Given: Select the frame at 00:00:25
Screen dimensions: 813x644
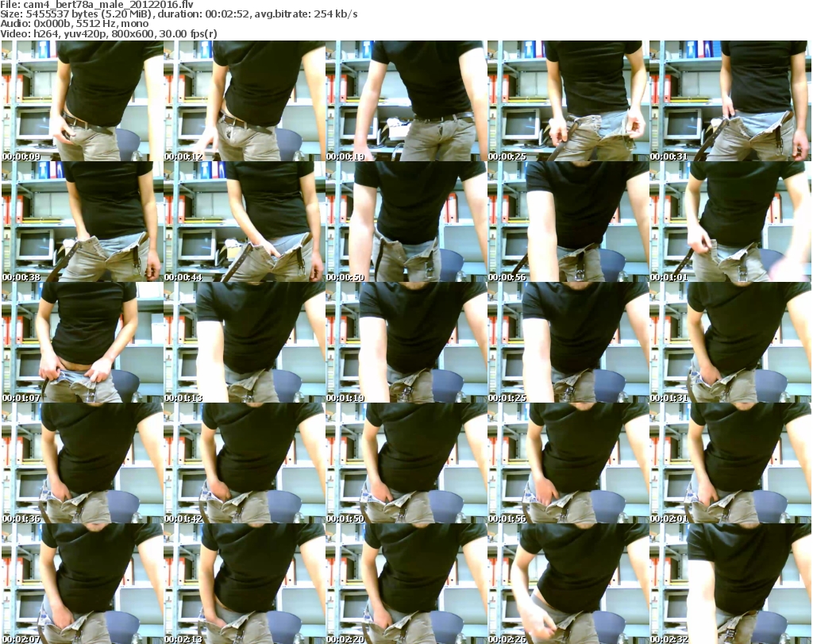Looking at the screenshot, I should point(568,101).
